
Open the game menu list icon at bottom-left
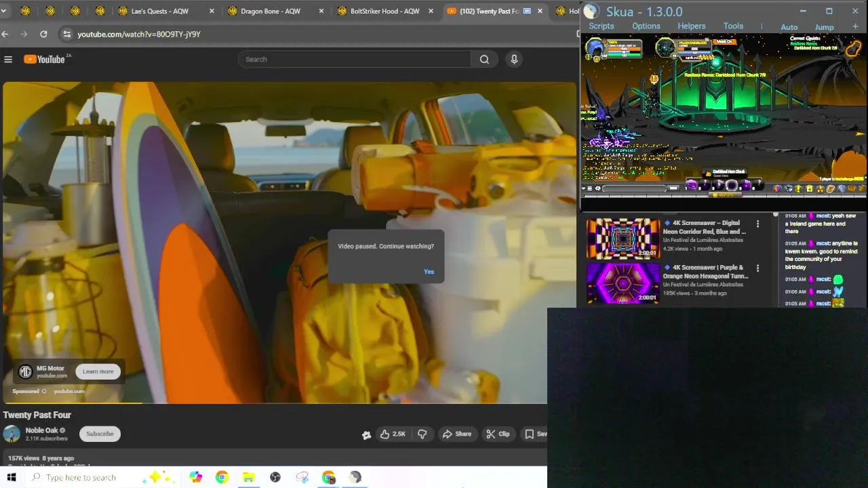(x=589, y=188)
